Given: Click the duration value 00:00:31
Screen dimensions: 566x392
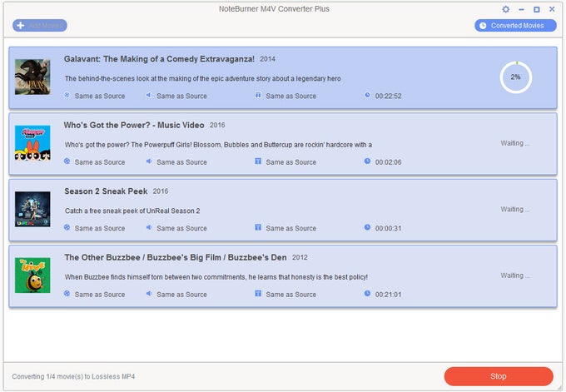Looking at the screenshot, I should 389,228.
